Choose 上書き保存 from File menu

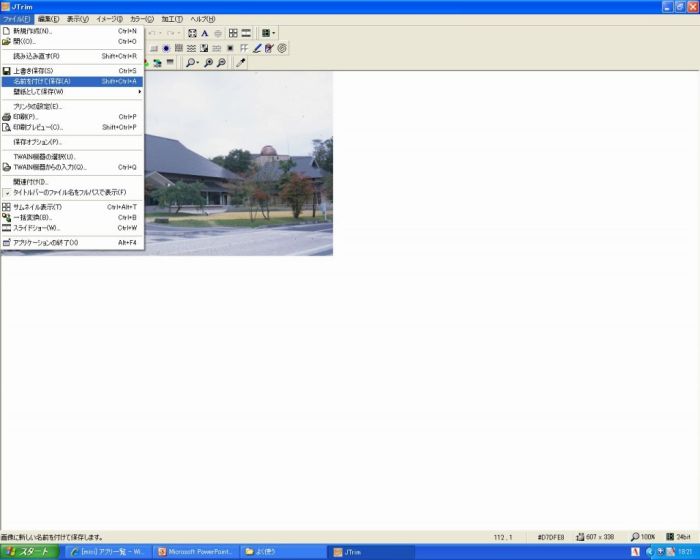(x=71, y=71)
